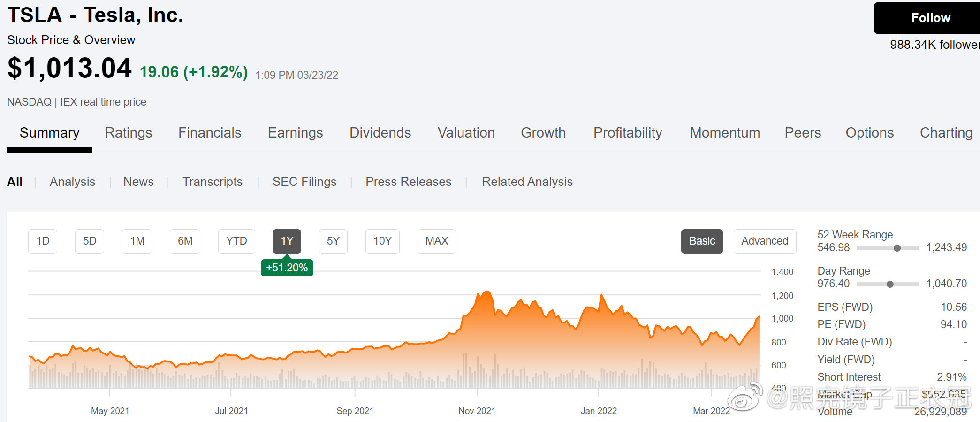This screenshot has height=422, width=980.
Task: Switch chart to 10Y range
Action: [383, 241]
